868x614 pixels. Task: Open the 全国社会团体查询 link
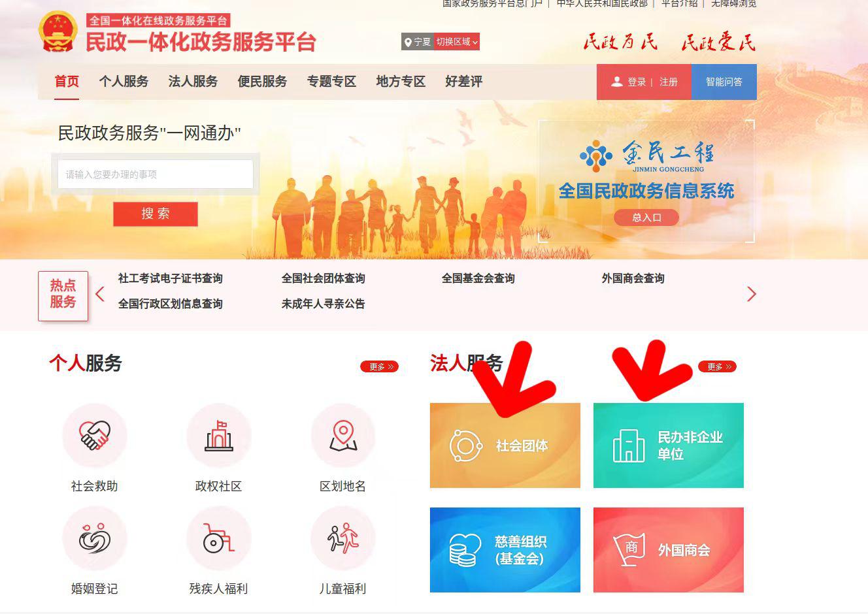tap(324, 278)
